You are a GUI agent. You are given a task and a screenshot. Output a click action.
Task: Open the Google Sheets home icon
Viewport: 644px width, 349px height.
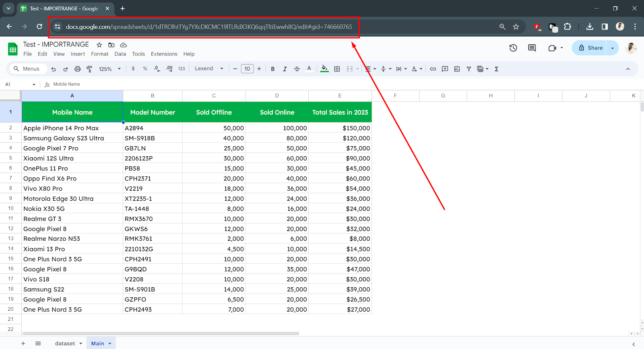tap(13, 49)
